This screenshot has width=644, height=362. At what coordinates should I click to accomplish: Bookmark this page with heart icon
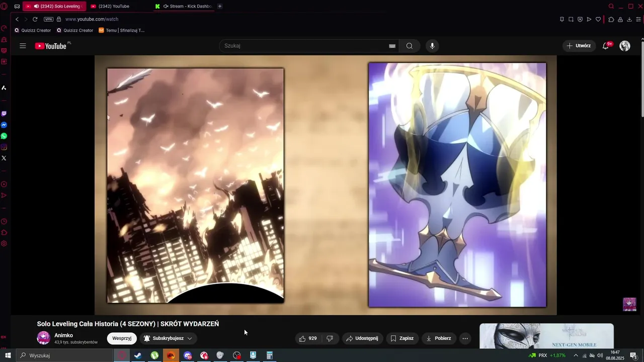click(x=598, y=19)
